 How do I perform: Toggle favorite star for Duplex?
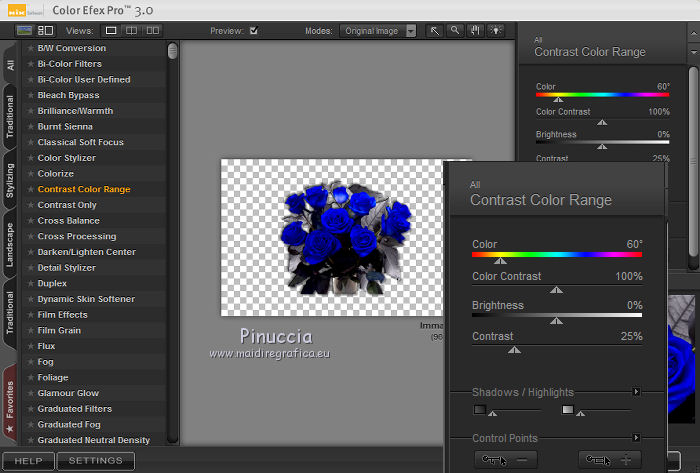[30, 283]
